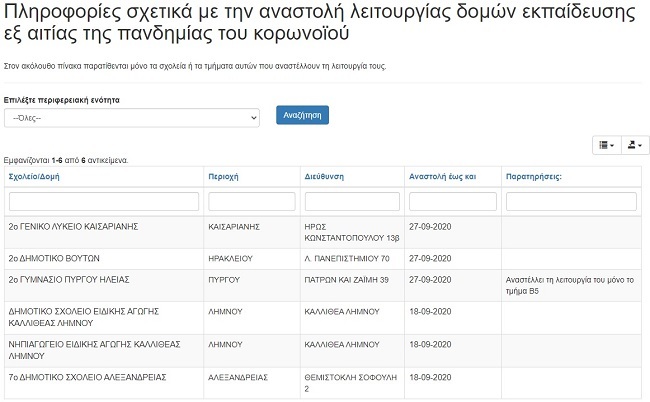Select the 2ο ΓΥΜΝΑΣΙΟ ΠΥΡΓΟΥ ΗΛΕΙΑΣ row
This screenshot has height=402, width=650.
70,279
